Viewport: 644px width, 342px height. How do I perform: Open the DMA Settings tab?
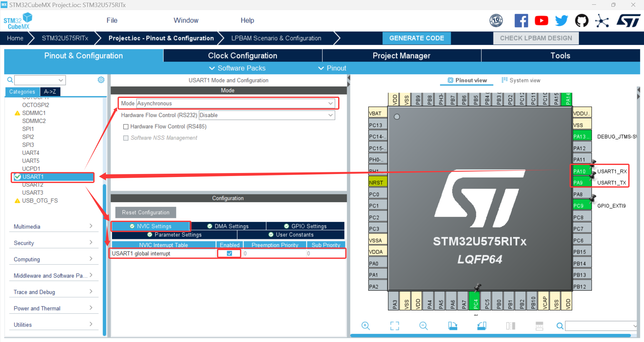228,226
